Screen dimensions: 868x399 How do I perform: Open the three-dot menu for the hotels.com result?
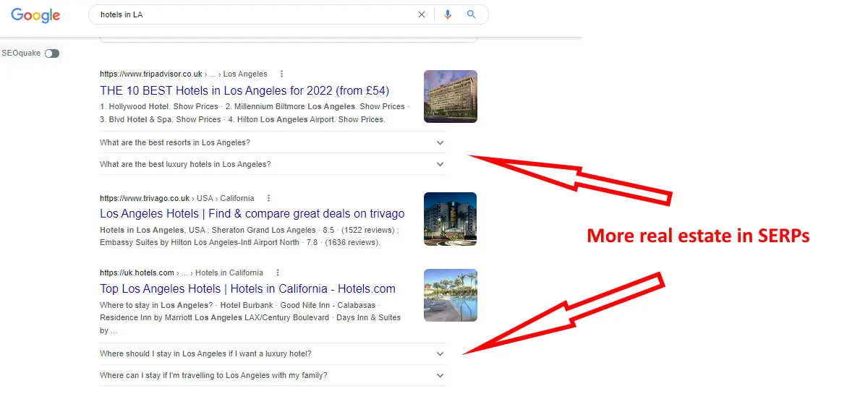click(x=278, y=273)
